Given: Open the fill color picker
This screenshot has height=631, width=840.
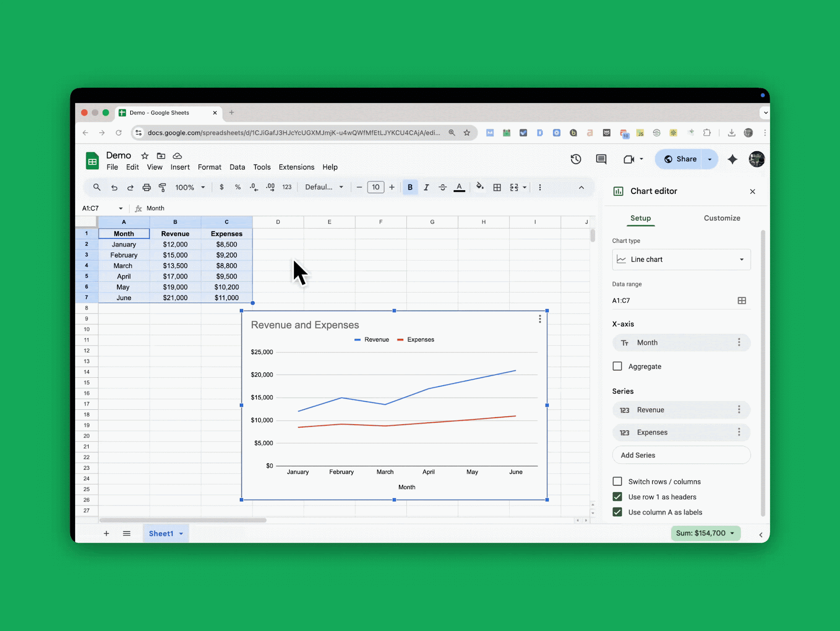Looking at the screenshot, I should click(480, 187).
